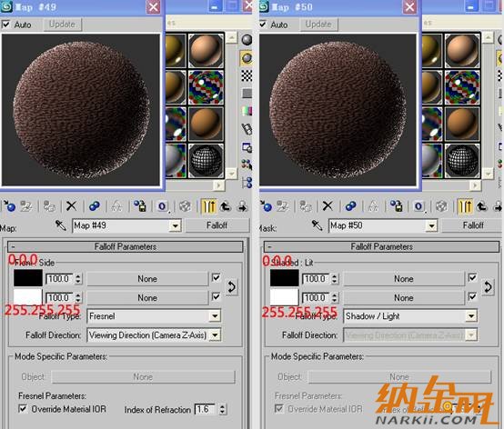Click Reset Map delete X icon left
504x429 pixels.
click(x=71, y=205)
